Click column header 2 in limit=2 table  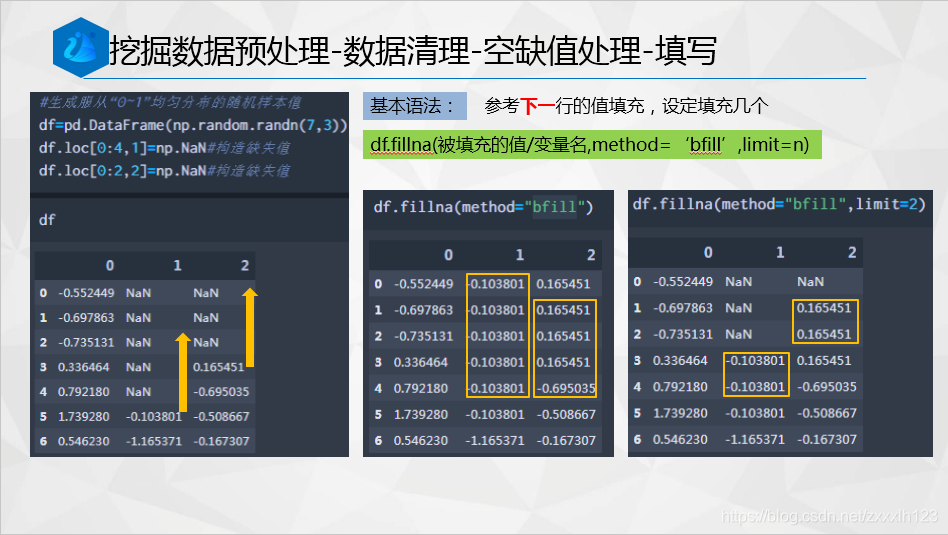click(851, 253)
